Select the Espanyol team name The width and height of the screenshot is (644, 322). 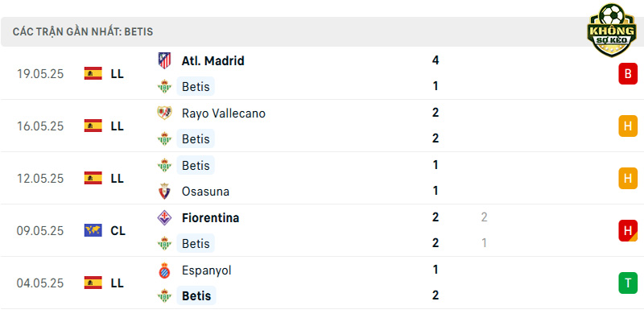click(x=206, y=270)
